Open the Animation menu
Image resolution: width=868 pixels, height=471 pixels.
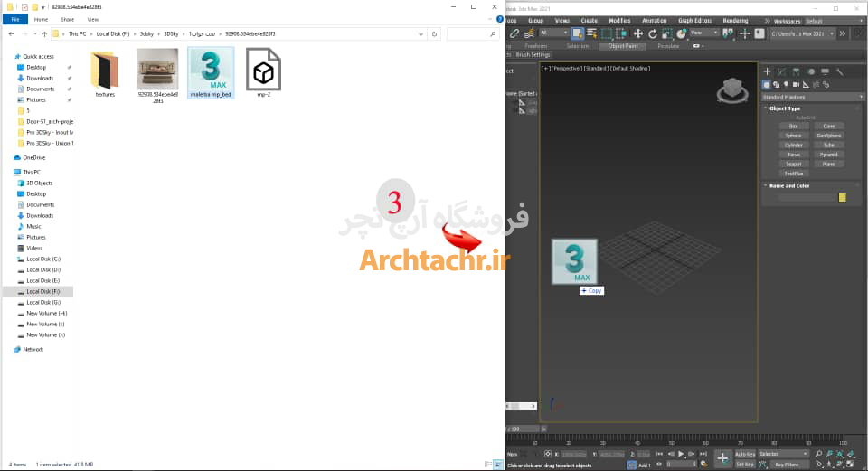click(655, 21)
